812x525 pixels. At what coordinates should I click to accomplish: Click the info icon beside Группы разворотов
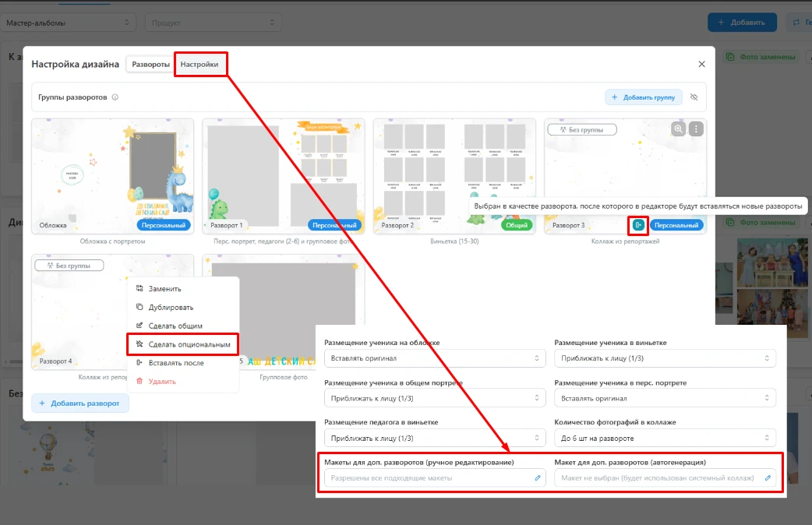(x=115, y=97)
